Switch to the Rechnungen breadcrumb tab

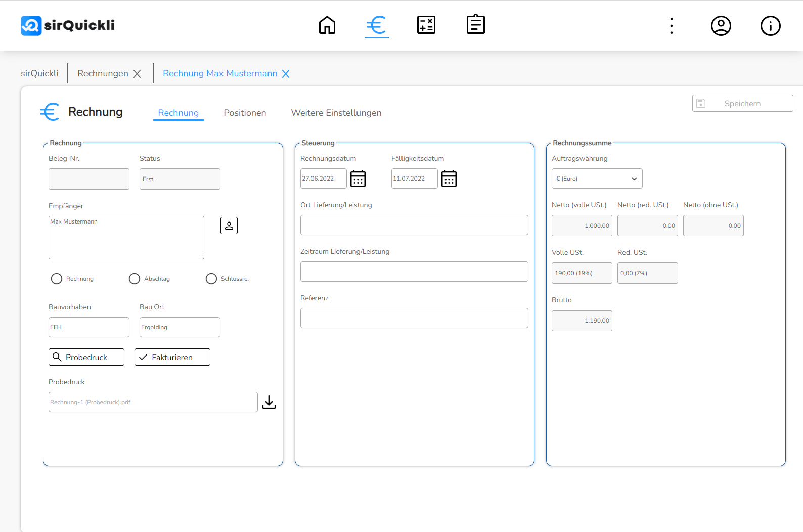click(x=103, y=73)
